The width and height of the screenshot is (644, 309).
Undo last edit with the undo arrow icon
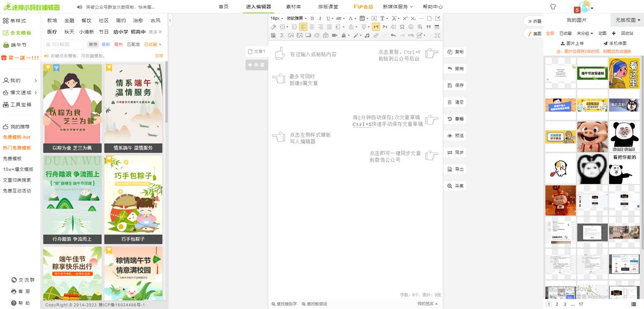[393, 36]
